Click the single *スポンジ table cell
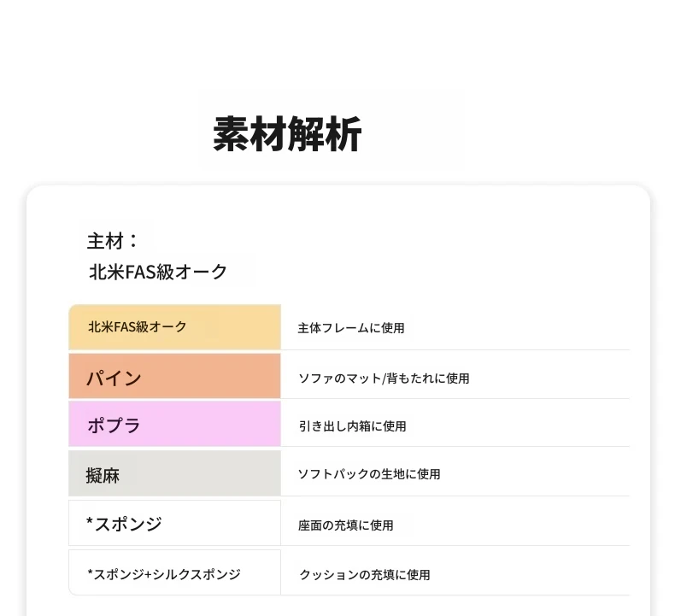 (174, 523)
